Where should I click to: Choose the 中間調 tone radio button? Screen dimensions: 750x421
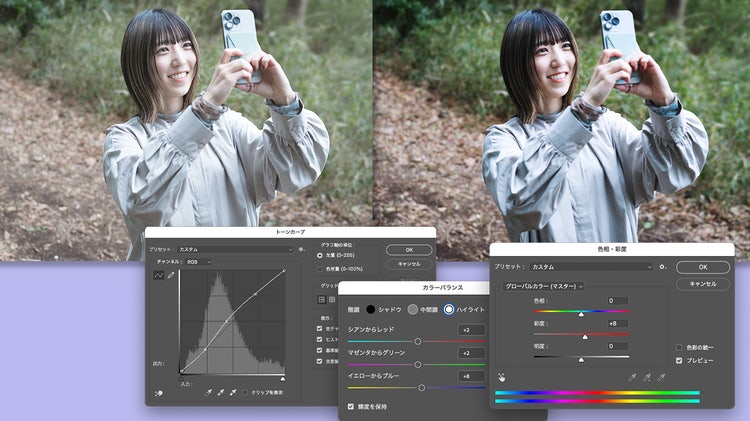pyautogui.click(x=413, y=310)
